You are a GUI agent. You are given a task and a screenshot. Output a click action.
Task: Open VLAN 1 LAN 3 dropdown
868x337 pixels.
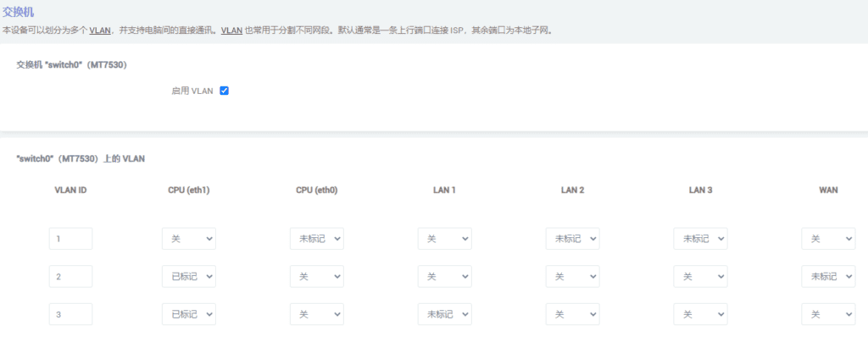[700, 239]
